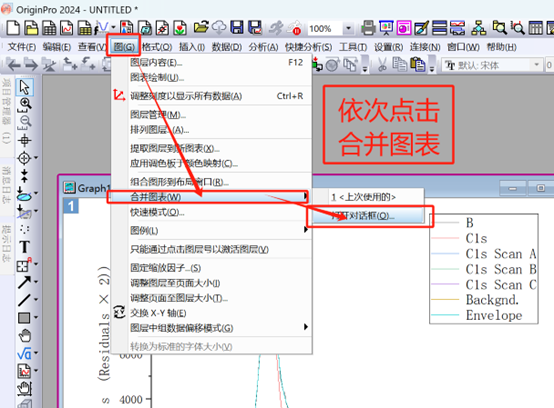Select the Line drawing tool
Viewport: 554px width, 408px height.
pos(24,300)
